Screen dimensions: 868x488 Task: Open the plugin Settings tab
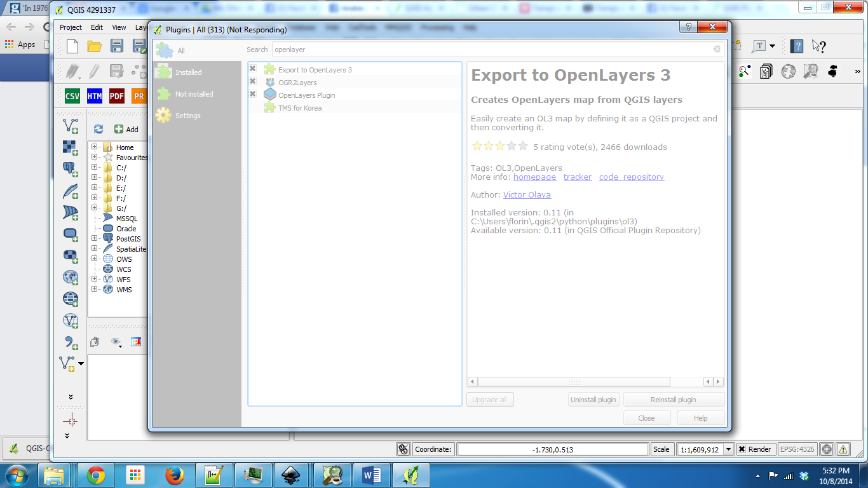(197, 116)
